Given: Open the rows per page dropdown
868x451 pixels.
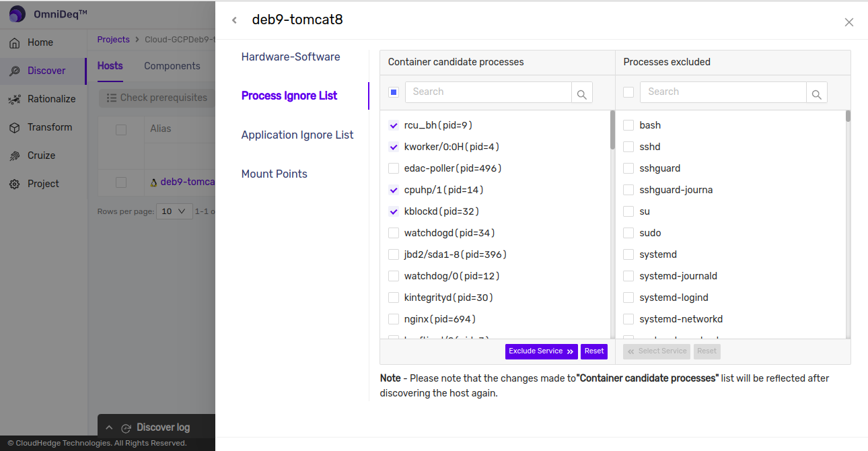Looking at the screenshot, I should tap(174, 211).
